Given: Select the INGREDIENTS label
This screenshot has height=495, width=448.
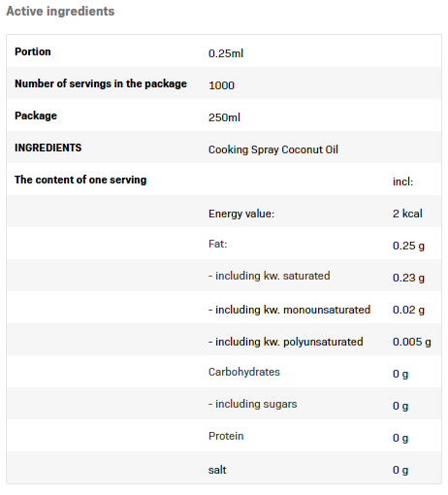Looking at the screenshot, I should (48, 148).
